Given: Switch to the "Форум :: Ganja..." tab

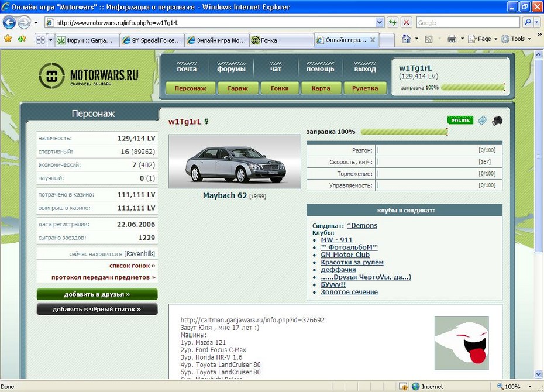Looking at the screenshot, I should [87, 40].
